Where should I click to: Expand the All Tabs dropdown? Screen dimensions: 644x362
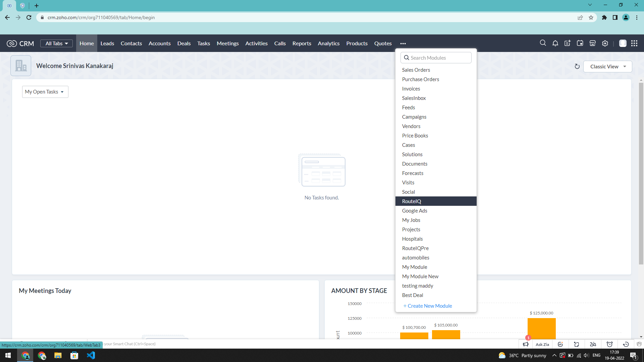(x=56, y=44)
